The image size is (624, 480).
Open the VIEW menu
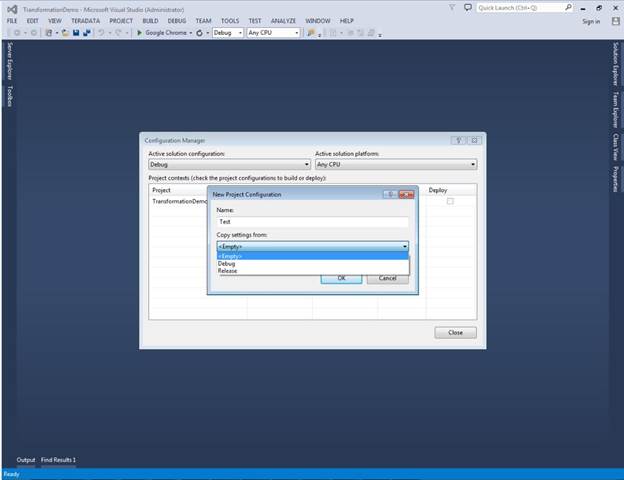55,21
